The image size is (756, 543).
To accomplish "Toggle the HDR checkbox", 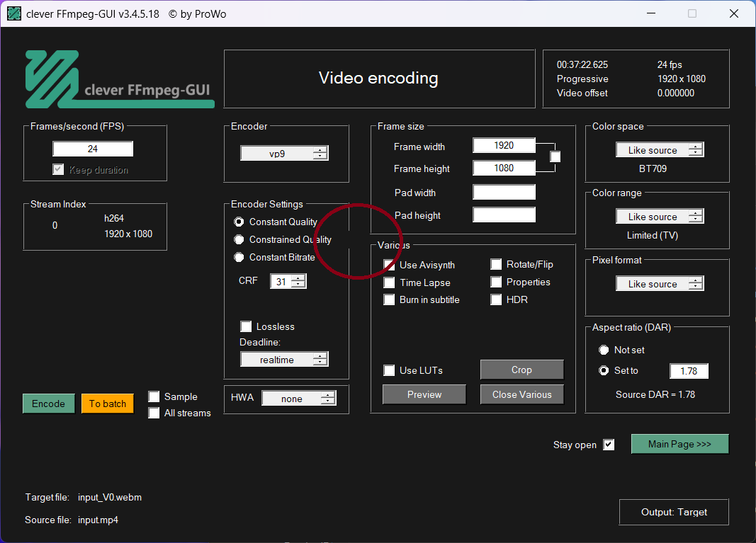I will point(496,299).
